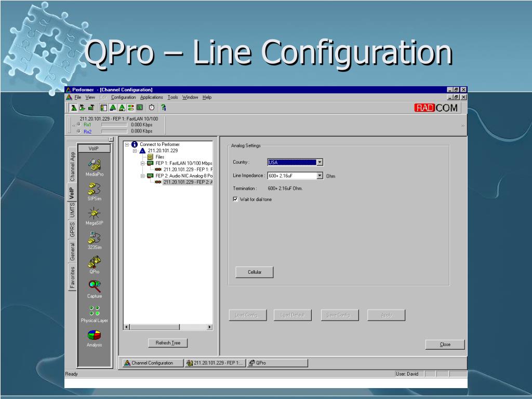Select the 211.20.101.229 - FEP 1 channel row
Screen dimensions: 532x399
(x=188, y=170)
